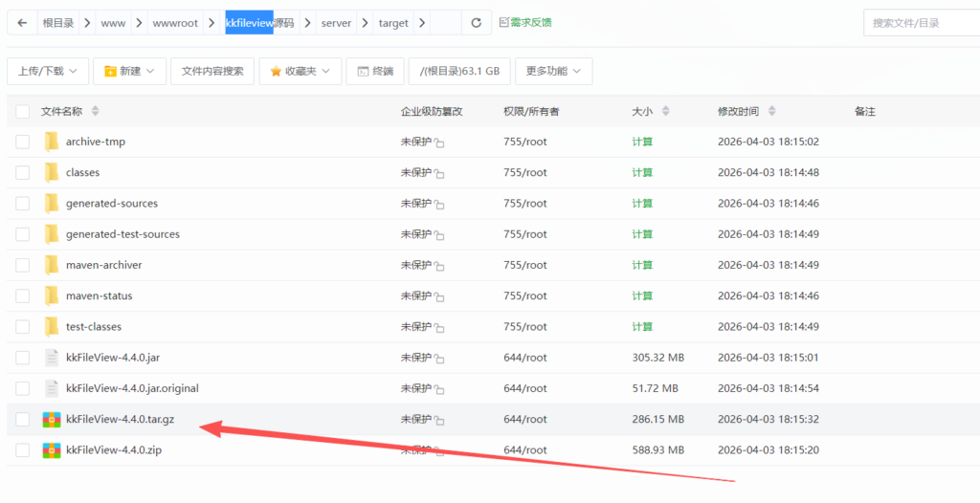Click the lock icon in the kkFileView-4.4.0.tar.gz row
Image resolution: width=980 pixels, height=503 pixels.
point(439,421)
